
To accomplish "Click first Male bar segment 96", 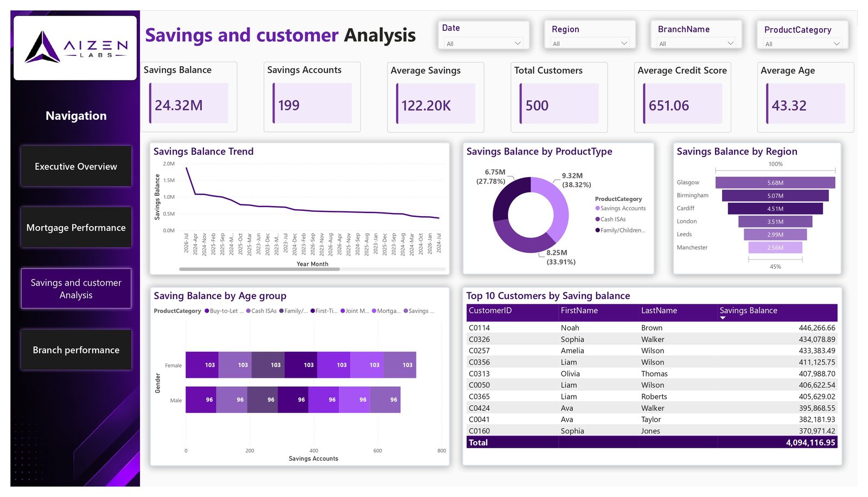I will [x=201, y=400].
